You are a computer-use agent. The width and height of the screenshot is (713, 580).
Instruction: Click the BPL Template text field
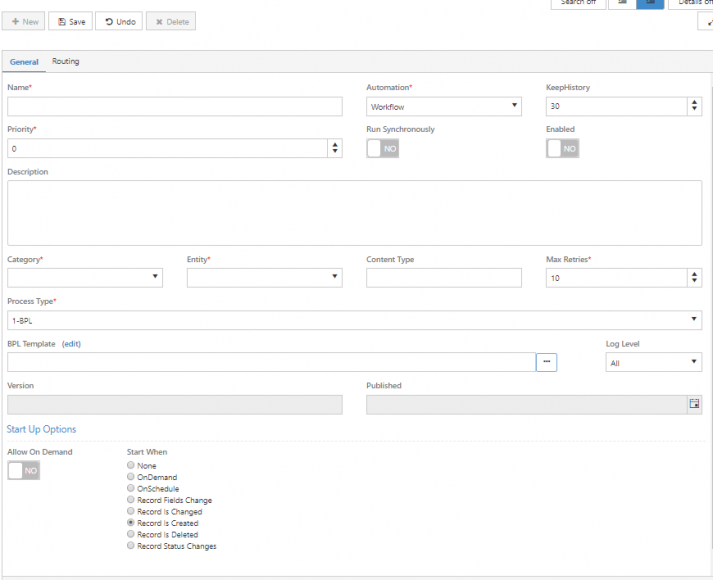coord(271,362)
